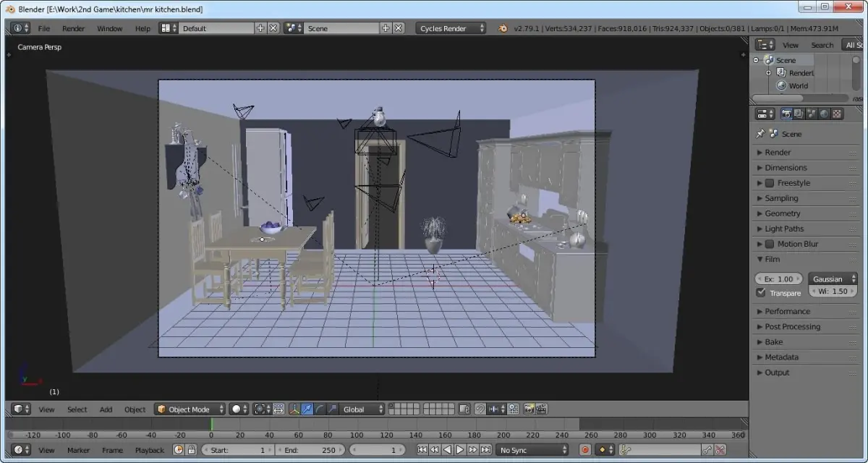Open the keying type dropdown
This screenshot has height=463, width=868.
pyautogui.click(x=605, y=450)
